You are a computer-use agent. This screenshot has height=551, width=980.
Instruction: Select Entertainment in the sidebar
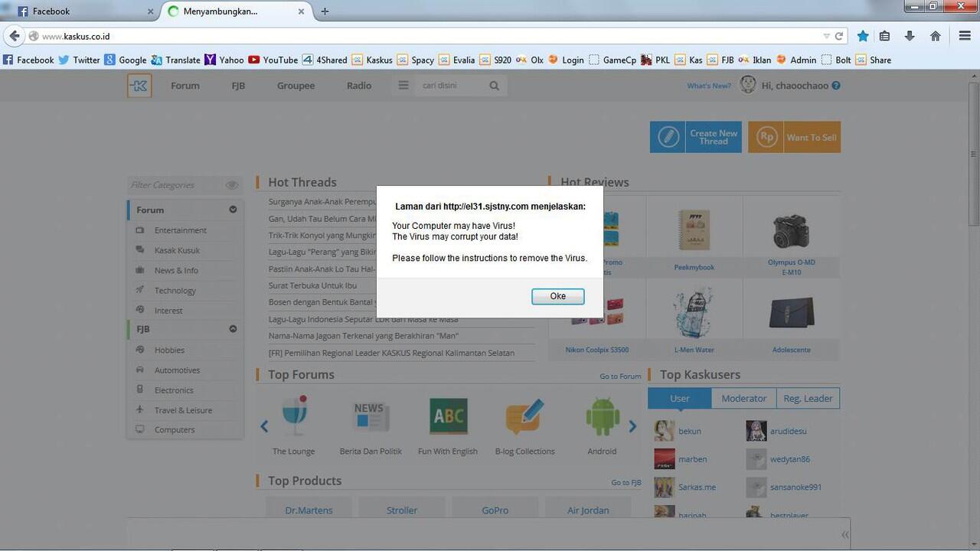coord(180,230)
